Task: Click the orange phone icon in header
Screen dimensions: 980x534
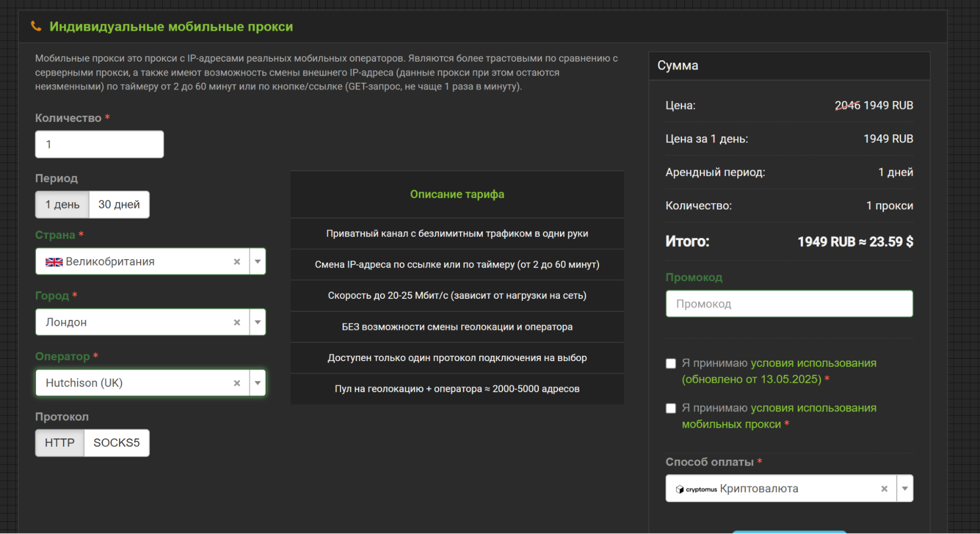Action: [x=36, y=26]
